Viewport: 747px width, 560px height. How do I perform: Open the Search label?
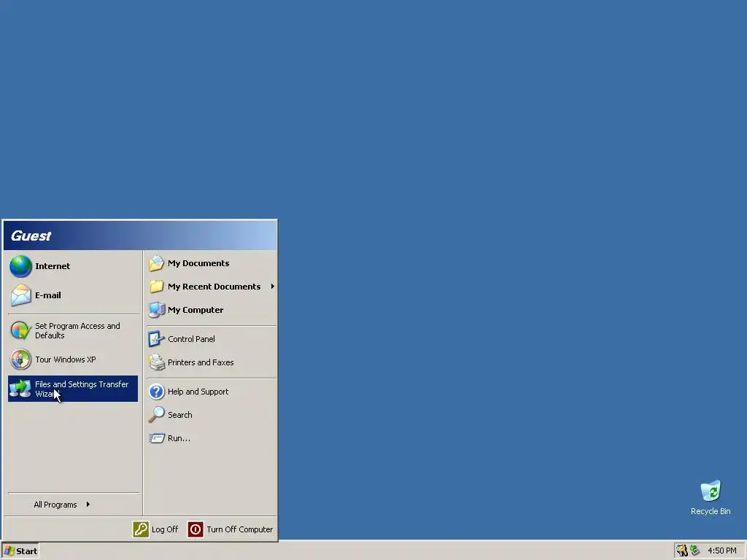coord(180,415)
